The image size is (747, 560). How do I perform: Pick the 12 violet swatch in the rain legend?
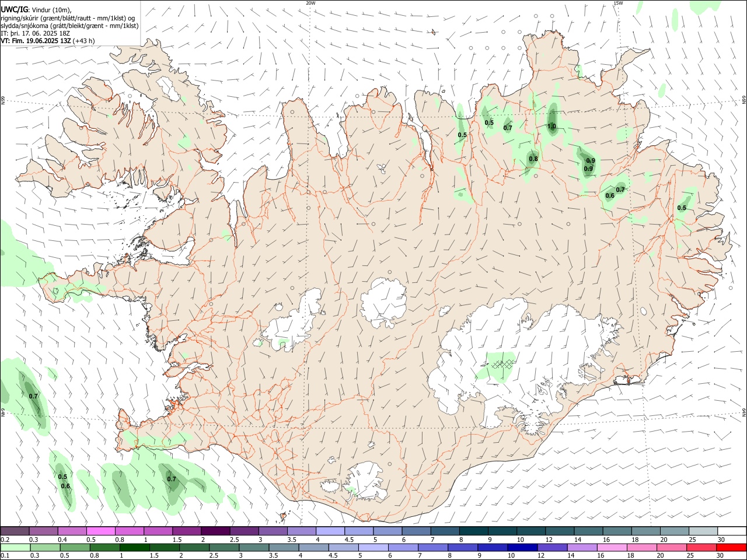pyautogui.click(x=551, y=547)
